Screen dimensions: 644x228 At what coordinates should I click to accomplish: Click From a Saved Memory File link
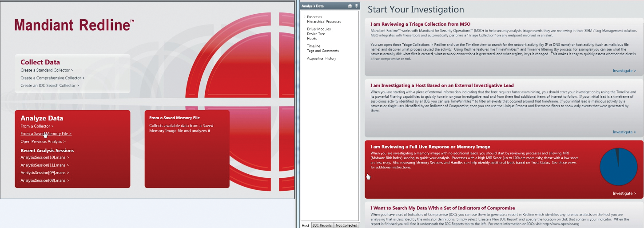pos(46,133)
